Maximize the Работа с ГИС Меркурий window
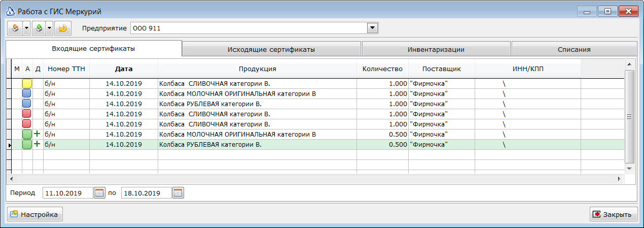Image resolution: width=644 pixels, height=228 pixels. coord(607,10)
